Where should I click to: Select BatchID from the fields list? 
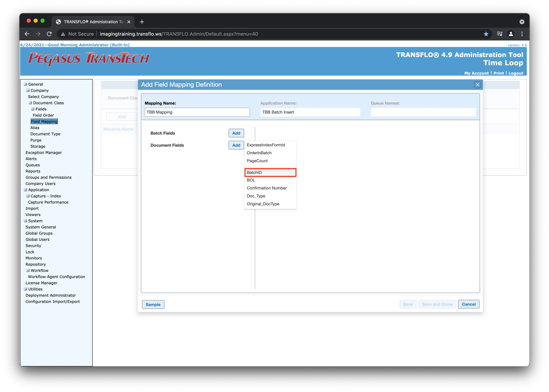(x=270, y=173)
